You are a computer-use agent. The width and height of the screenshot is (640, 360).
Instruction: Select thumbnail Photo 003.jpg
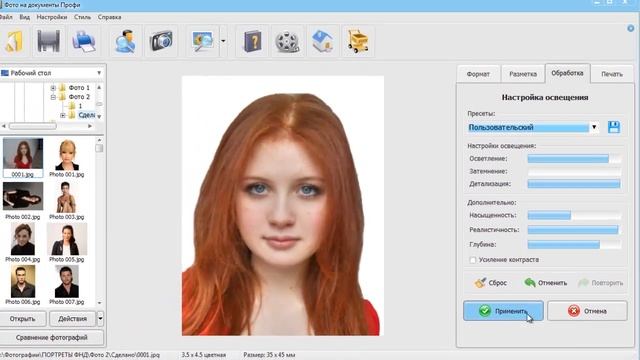click(67, 200)
